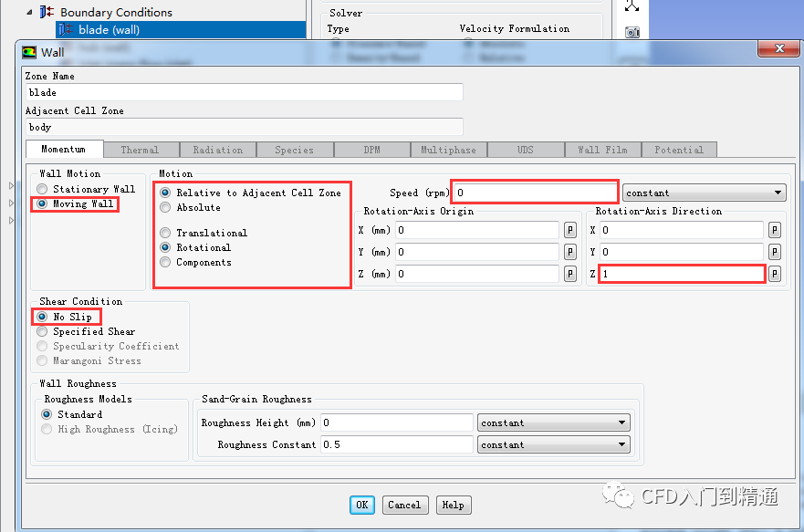Open the Multiphase tab
The width and height of the screenshot is (804, 532).
click(449, 150)
